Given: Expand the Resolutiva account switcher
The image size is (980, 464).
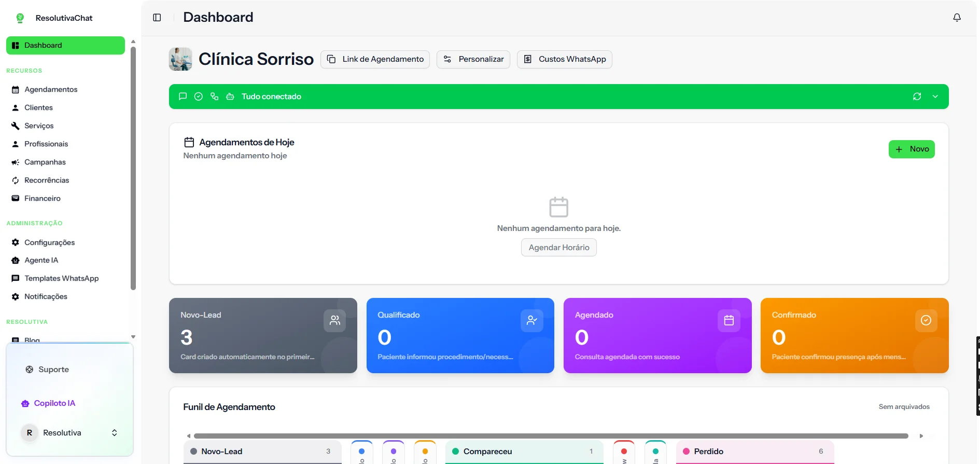Looking at the screenshot, I should click(115, 433).
